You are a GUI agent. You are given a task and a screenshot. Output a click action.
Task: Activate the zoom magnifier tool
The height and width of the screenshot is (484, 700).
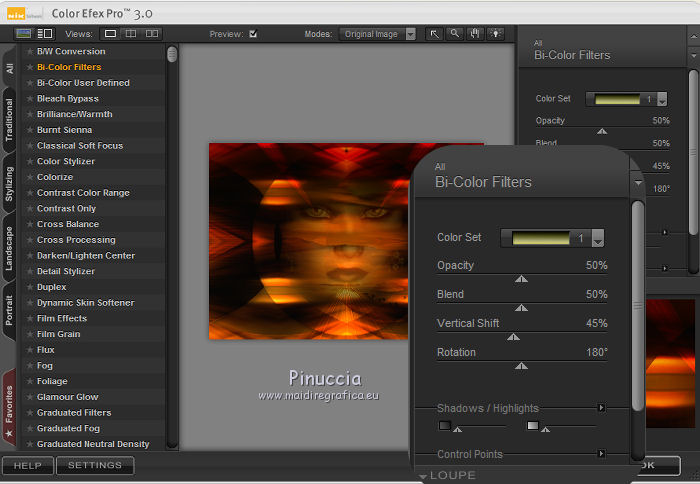[454, 33]
